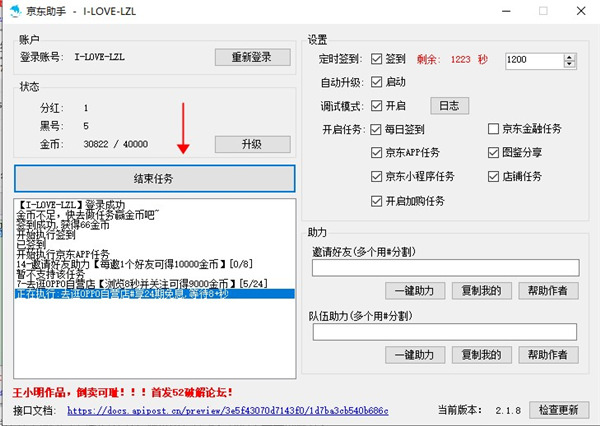Uncheck the 每日签到 task checkbox
This screenshot has width=600, height=426.
376,129
